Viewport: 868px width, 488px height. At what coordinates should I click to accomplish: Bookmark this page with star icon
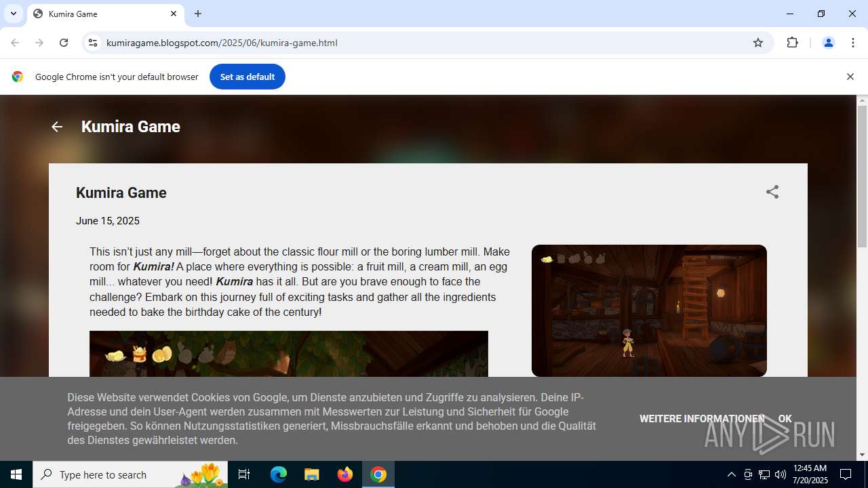[758, 43]
